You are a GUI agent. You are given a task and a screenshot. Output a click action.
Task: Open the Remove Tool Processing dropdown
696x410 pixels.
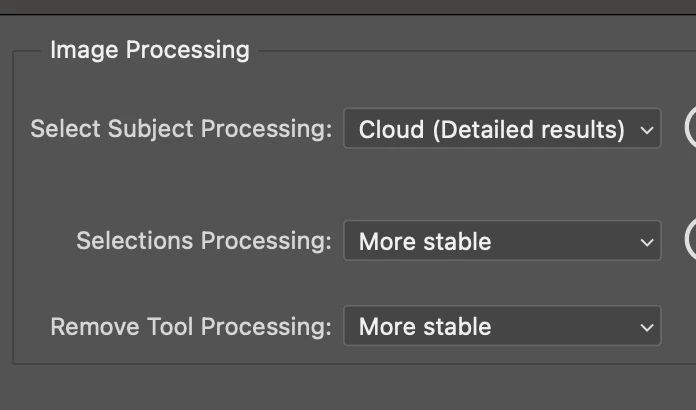(502, 326)
